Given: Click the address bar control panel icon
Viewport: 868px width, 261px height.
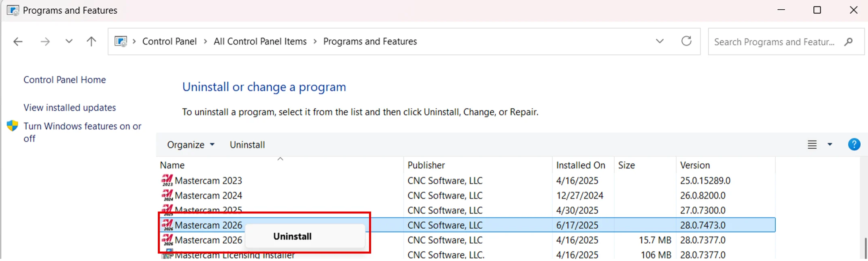Looking at the screenshot, I should click(x=121, y=41).
